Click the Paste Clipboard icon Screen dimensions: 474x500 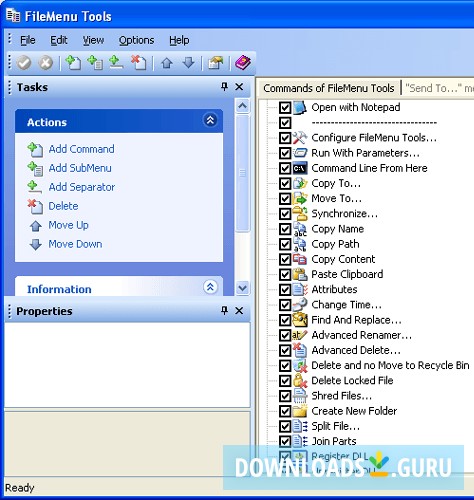pyautogui.click(x=300, y=274)
